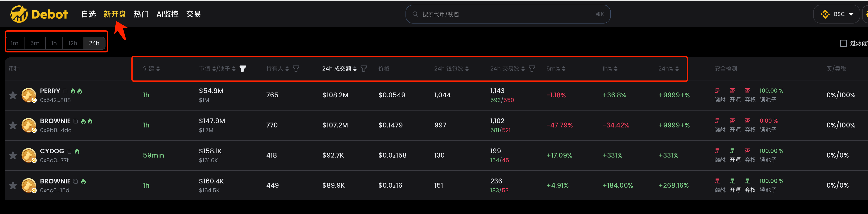Sort the table by 创建 time

151,69
